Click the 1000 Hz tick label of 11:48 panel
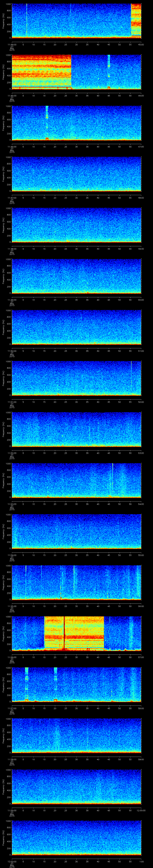The width and height of the screenshot is (153, 868). (8, 208)
